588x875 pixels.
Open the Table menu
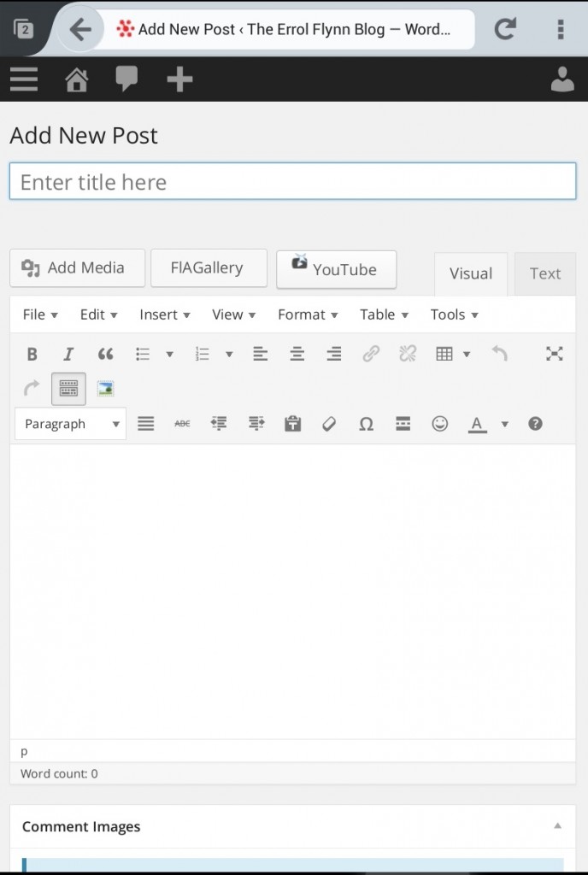[384, 314]
